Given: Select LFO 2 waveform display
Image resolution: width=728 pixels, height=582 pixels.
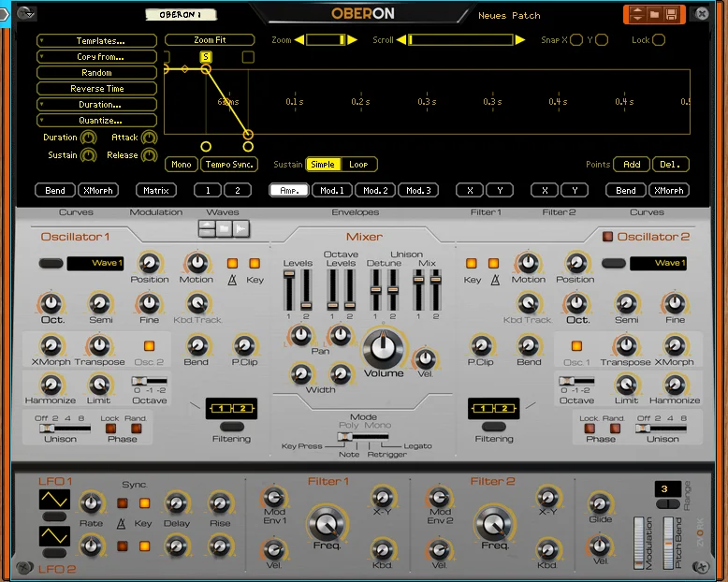Looking at the screenshot, I should pos(54,536).
